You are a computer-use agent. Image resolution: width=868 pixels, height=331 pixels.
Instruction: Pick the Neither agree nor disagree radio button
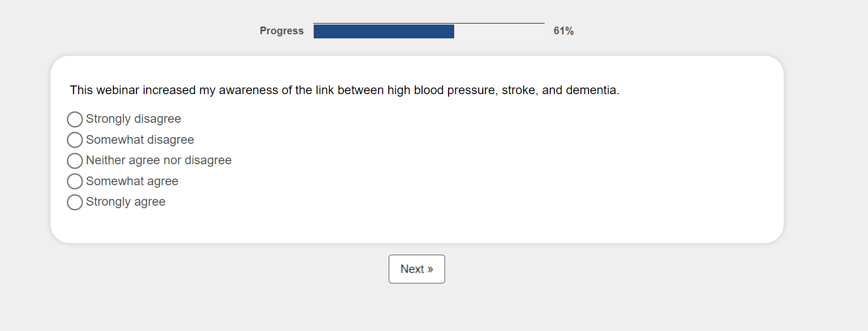pyautogui.click(x=75, y=161)
